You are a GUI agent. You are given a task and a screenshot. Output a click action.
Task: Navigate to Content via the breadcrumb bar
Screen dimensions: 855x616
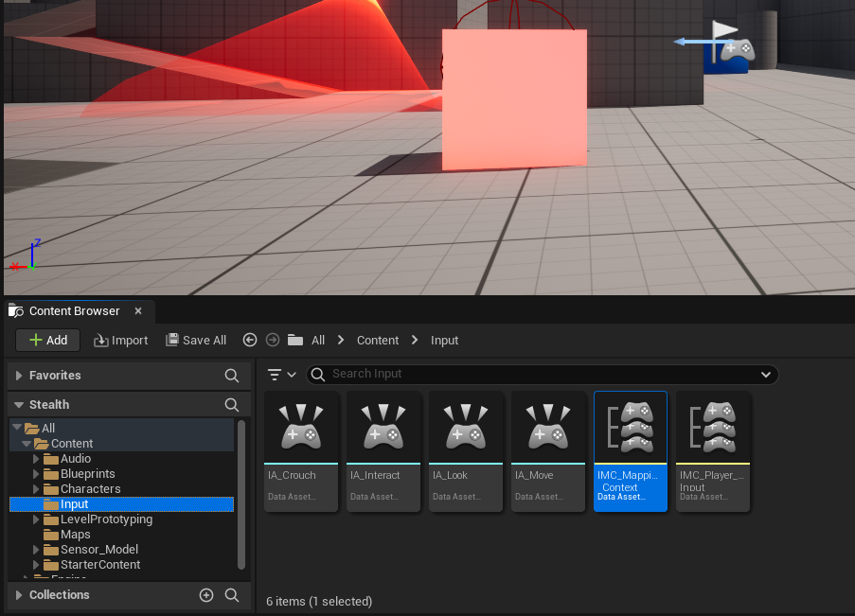click(377, 340)
